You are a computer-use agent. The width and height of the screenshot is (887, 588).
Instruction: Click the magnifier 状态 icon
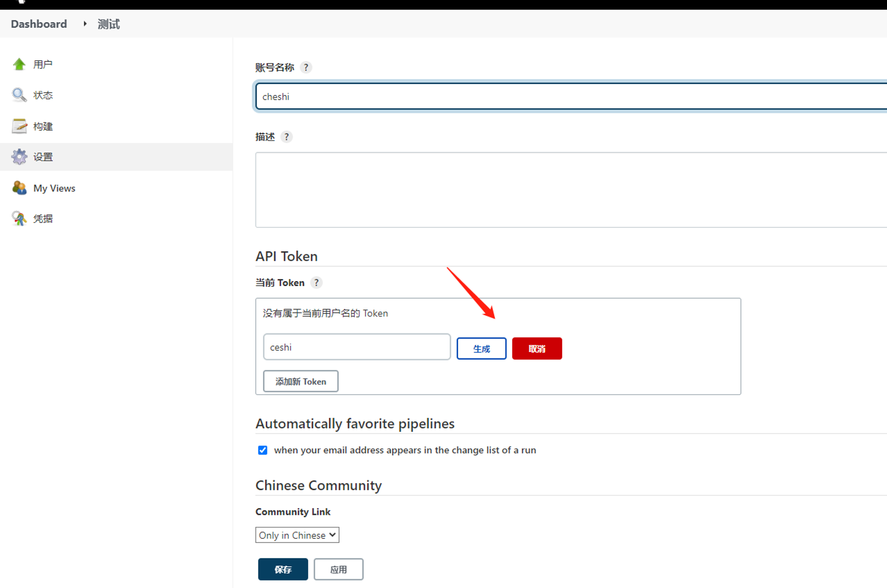coord(19,95)
